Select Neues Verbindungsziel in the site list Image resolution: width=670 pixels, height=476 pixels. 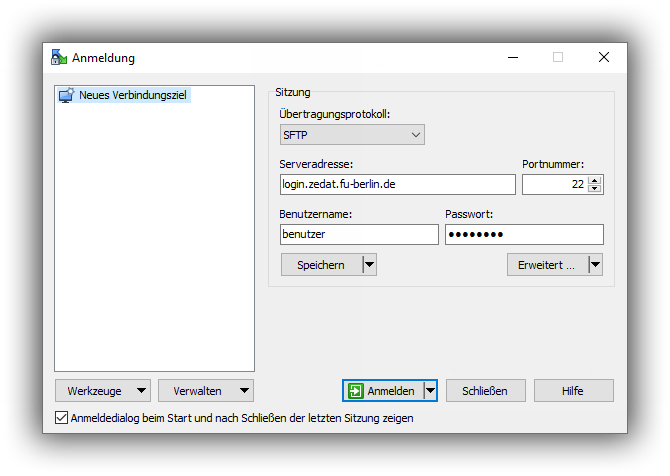[x=123, y=95]
